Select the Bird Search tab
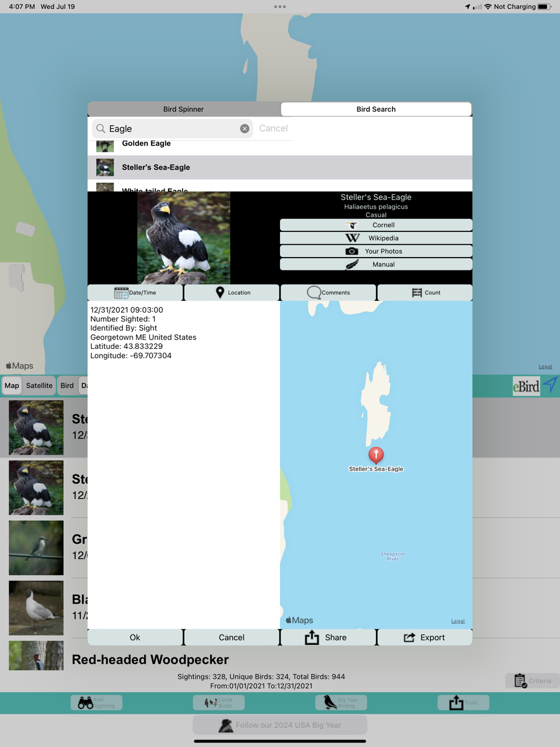This screenshot has height=747, width=560. pyautogui.click(x=376, y=109)
